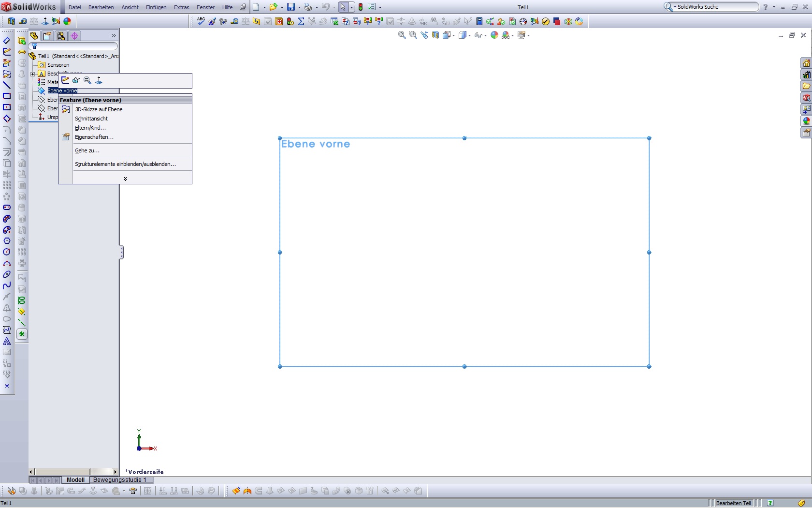Open the Display Style cube dropdown arrow
The width and height of the screenshot is (812, 508).
click(x=469, y=35)
